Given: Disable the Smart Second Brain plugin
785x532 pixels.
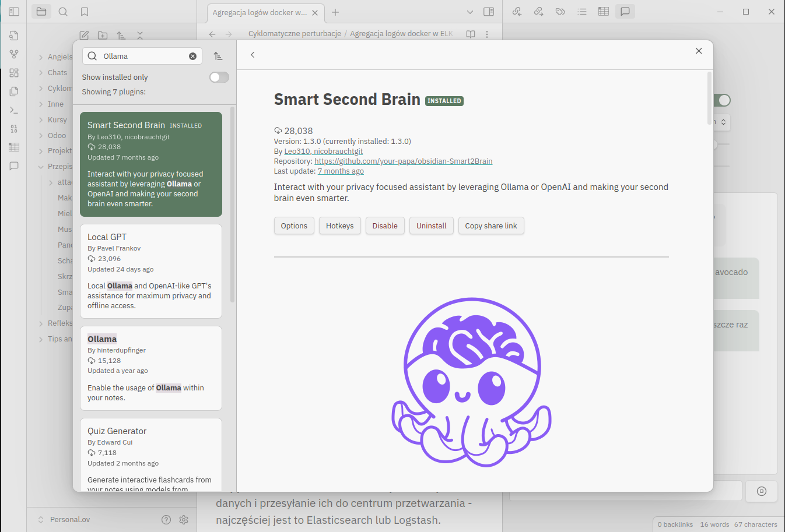Looking at the screenshot, I should [x=385, y=226].
